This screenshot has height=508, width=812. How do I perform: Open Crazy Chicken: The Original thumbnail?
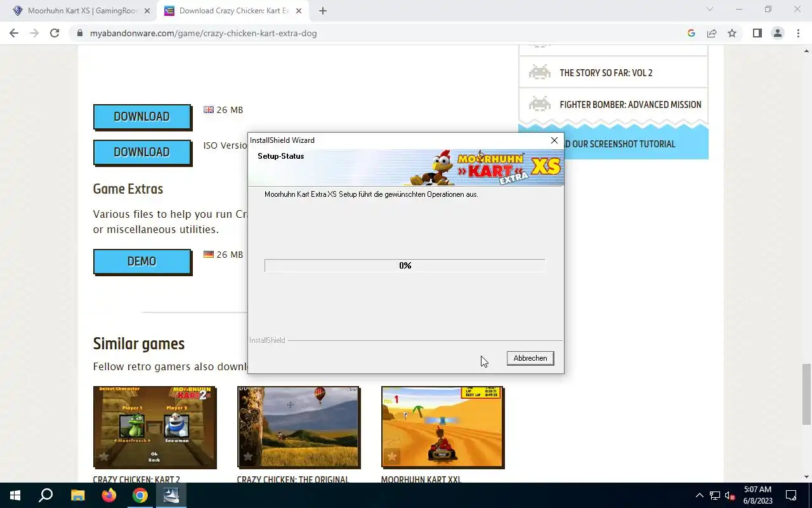[298, 427]
